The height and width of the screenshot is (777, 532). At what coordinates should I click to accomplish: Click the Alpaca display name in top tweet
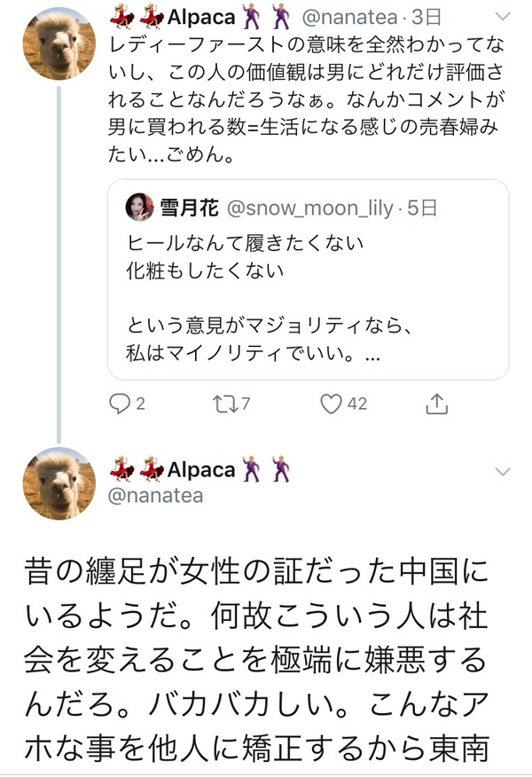pyautogui.click(x=200, y=18)
